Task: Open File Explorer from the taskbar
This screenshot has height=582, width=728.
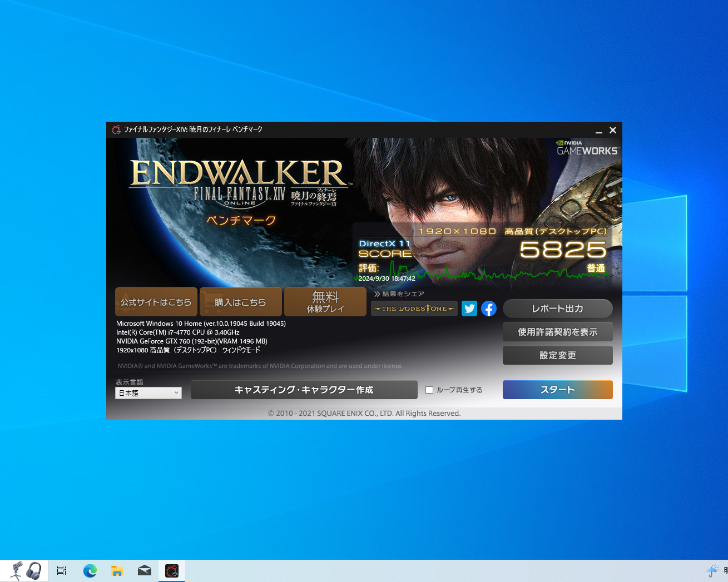Action: 117,571
